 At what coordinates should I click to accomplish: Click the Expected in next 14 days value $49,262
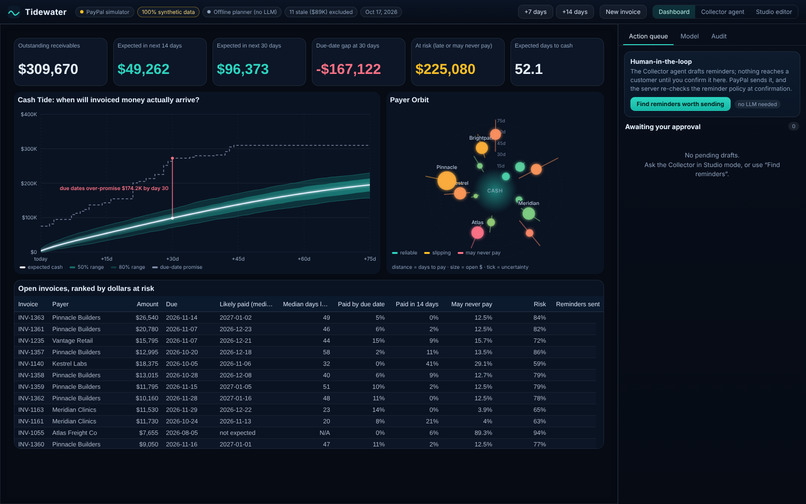click(143, 69)
